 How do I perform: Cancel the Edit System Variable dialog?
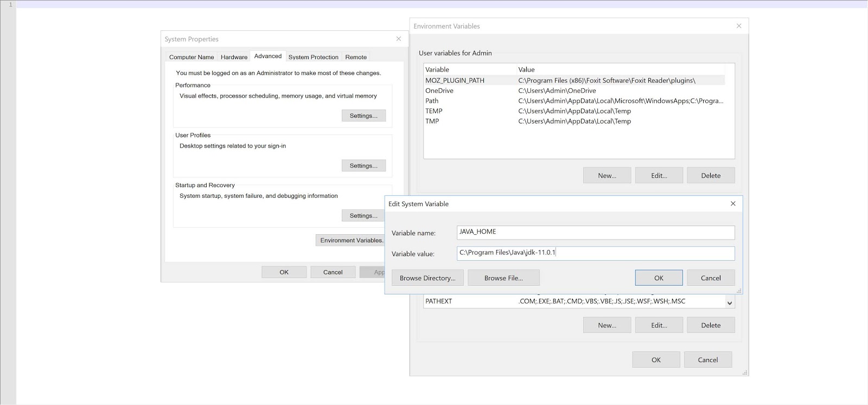(711, 278)
